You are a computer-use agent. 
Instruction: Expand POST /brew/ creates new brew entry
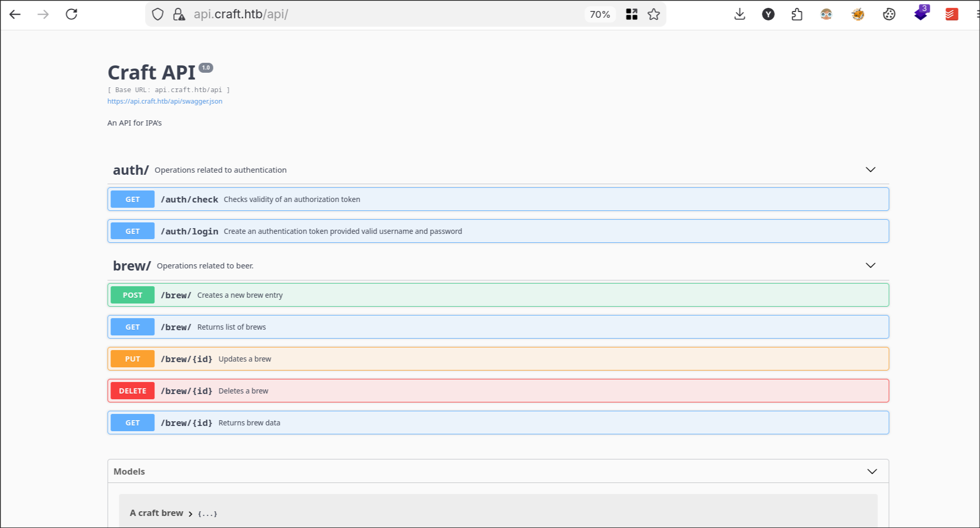(x=498, y=295)
